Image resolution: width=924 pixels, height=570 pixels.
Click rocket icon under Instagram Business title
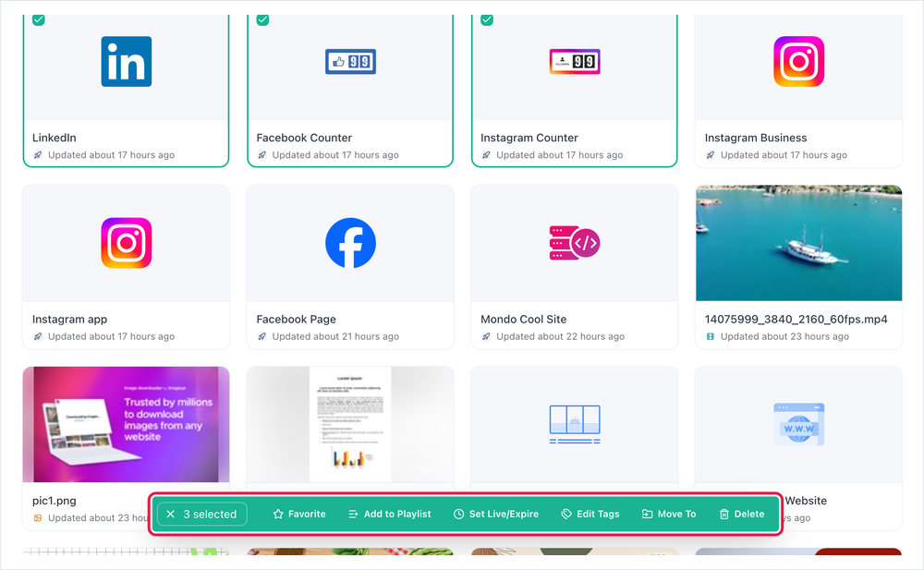[x=710, y=155]
